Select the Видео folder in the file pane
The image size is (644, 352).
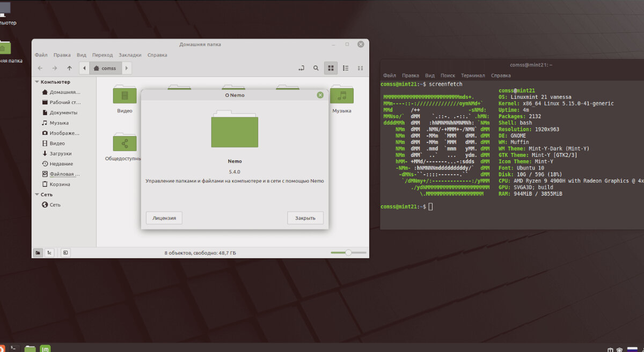click(125, 99)
